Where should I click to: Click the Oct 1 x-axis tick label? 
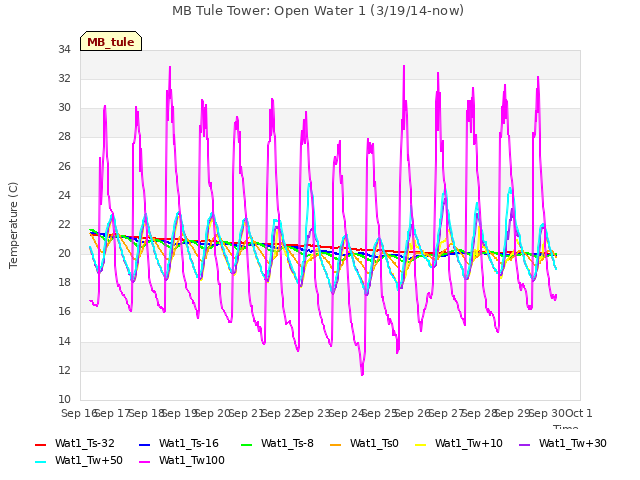click(579, 413)
